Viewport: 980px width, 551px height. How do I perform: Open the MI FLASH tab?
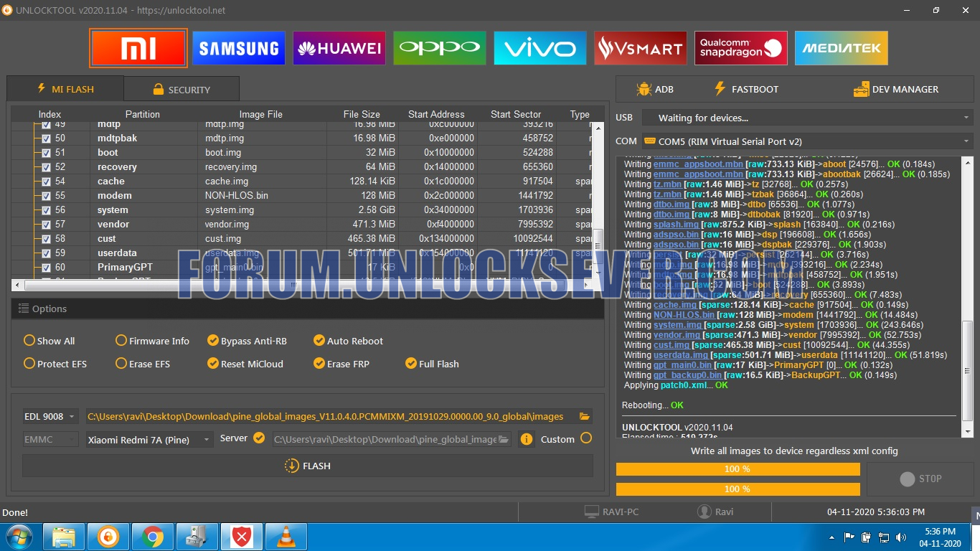[x=65, y=89]
